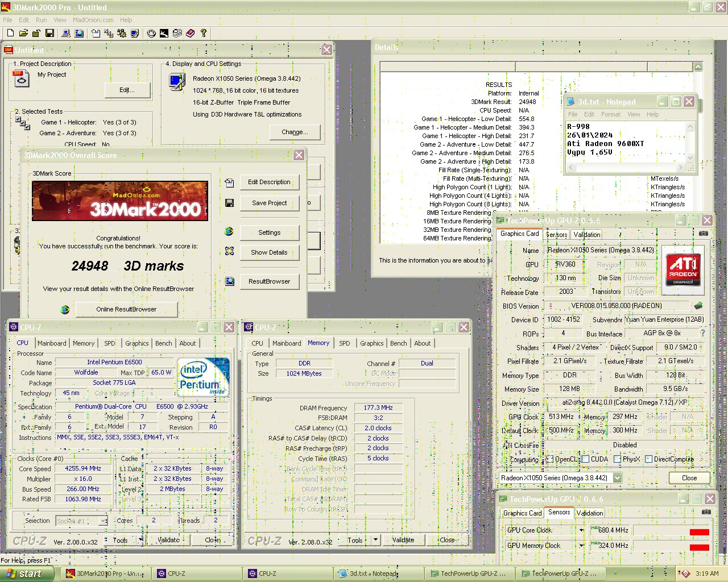Click the 3DMark2000 banner image
The width and height of the screenshot is (728, 582).
pyautogui.click(x=120, y=201)
